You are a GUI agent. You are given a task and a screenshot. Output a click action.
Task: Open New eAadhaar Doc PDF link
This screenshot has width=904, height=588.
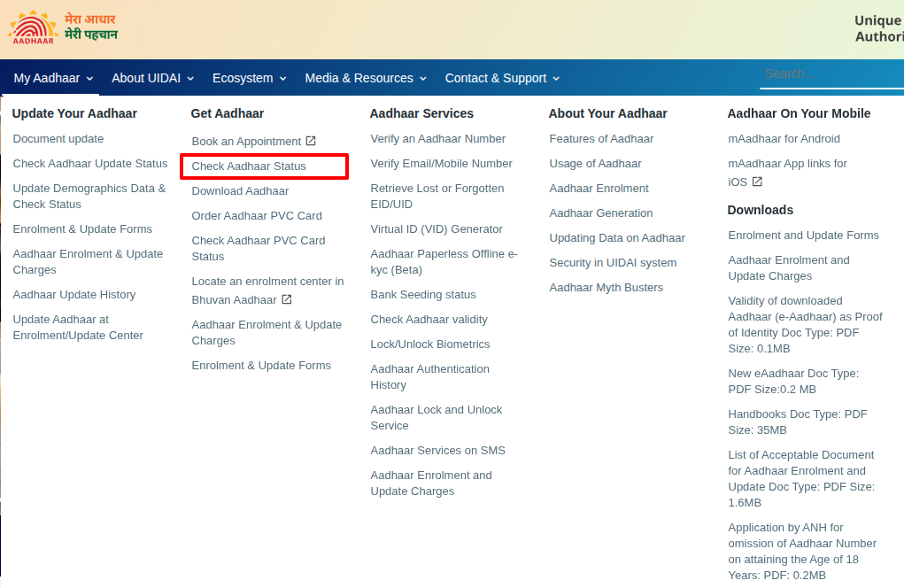click(793, 381)
